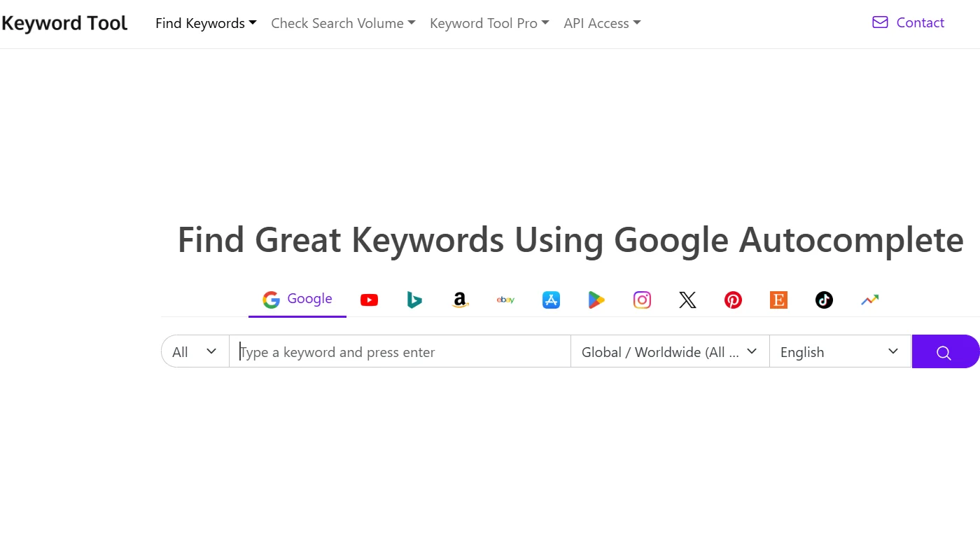Viewport: 980px width, 560px height.
Task: Open the Global / Worldwide location dropdown
Action: (x=670, y=351)
